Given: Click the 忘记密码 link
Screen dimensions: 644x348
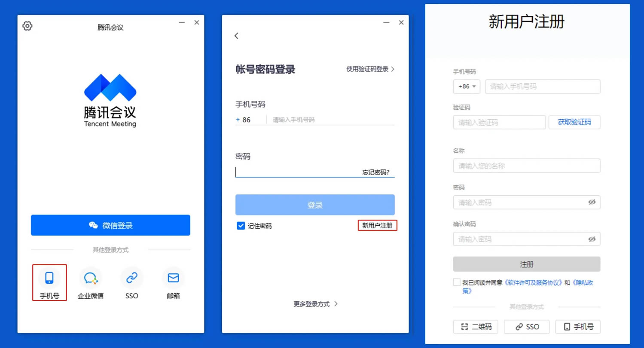Looking at the screenshot, I should pos(376,172).
